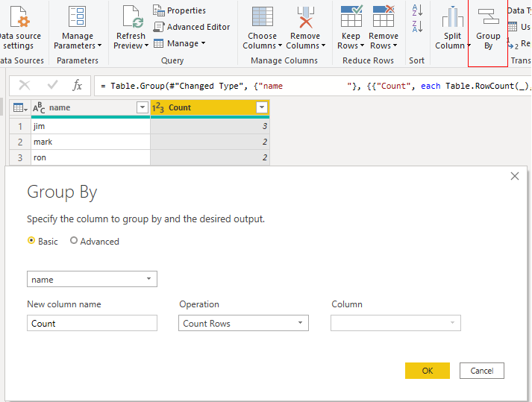Open the Advanced Editor
Image resolution: width=532 pixels, height=402 pixels.
[192, 27]
